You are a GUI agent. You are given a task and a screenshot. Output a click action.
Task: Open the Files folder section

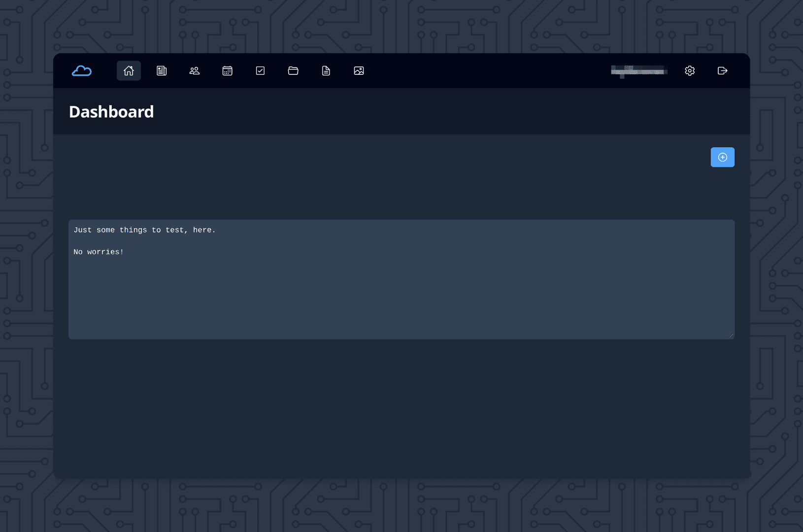(x=293, y=70)
